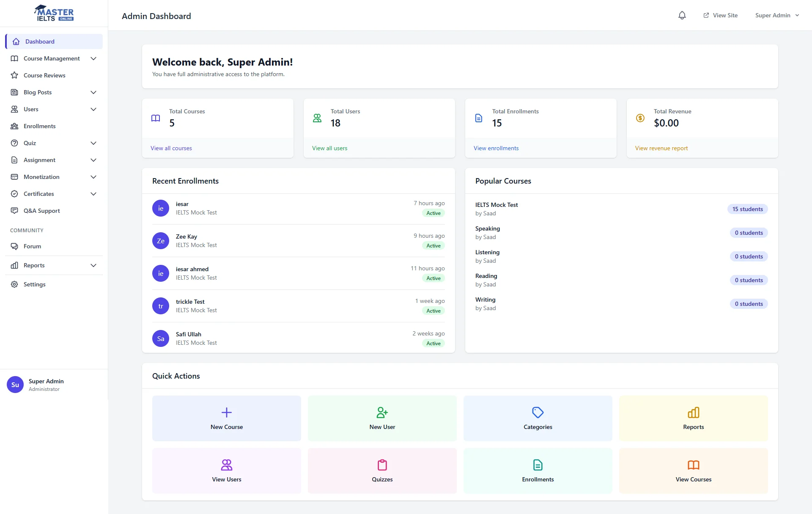Open Course Reviews from the sidebar
Screen dimensions: 812x514
pyautogui.click(x=54, y=75)
